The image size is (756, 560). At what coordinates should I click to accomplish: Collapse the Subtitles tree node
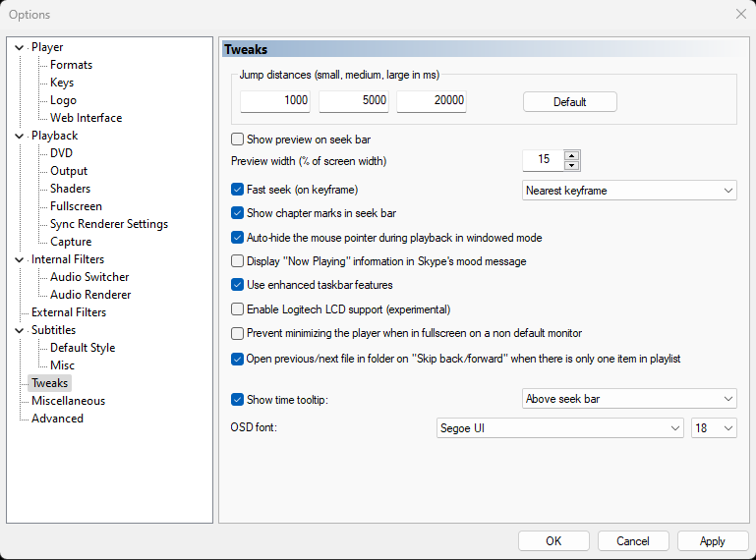[20, 331]
